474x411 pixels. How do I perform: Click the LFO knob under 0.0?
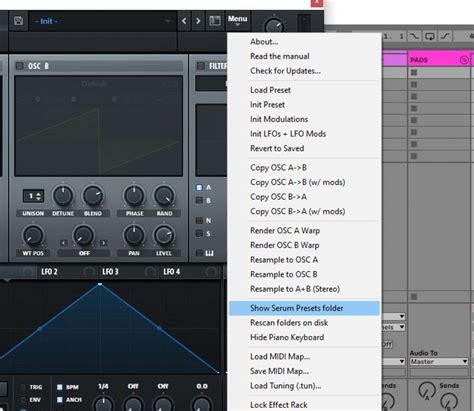pyautogui.click(x=202, y=404)
